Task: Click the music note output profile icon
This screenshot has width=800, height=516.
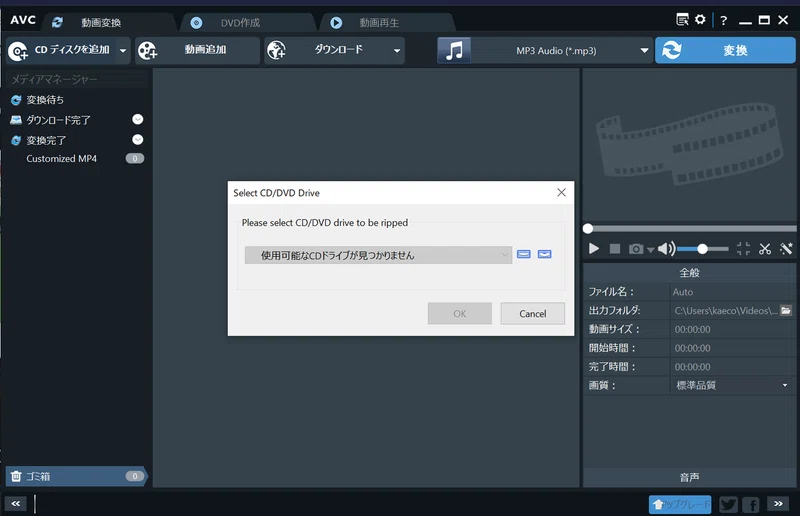Action: [x=454, y=50]
